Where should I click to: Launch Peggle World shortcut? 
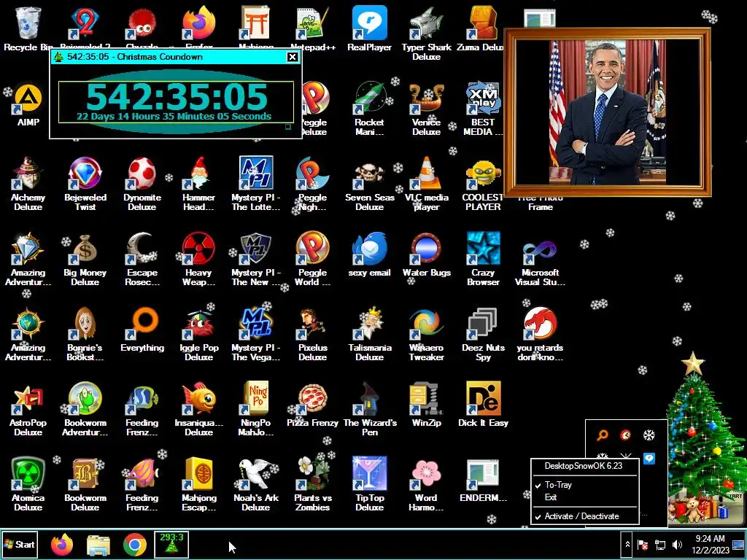[312, 259]
